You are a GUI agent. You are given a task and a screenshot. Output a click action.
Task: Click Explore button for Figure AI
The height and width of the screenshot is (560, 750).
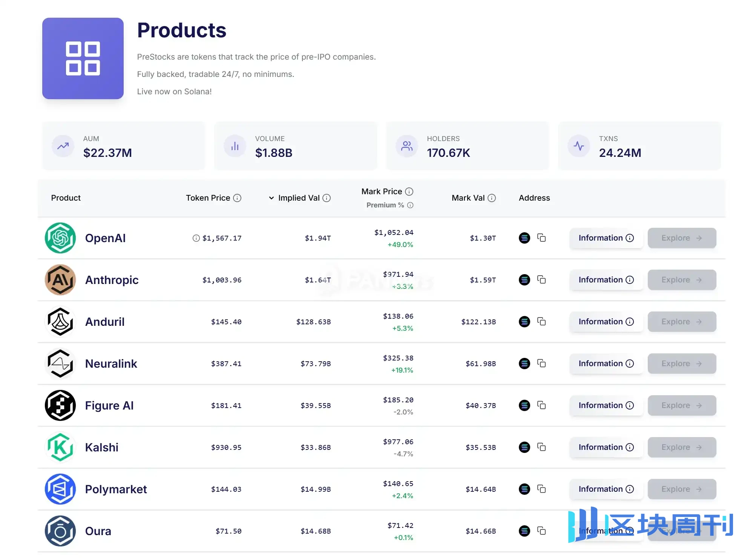point(682,405)
